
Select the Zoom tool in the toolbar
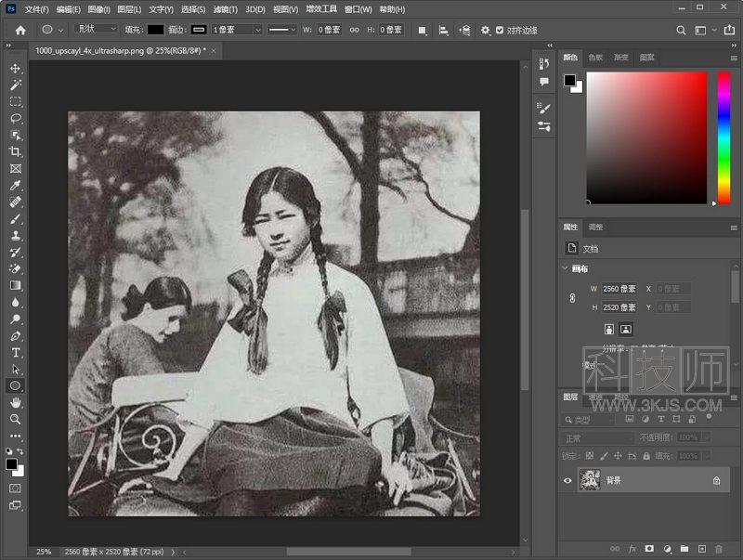pos(15,419)
